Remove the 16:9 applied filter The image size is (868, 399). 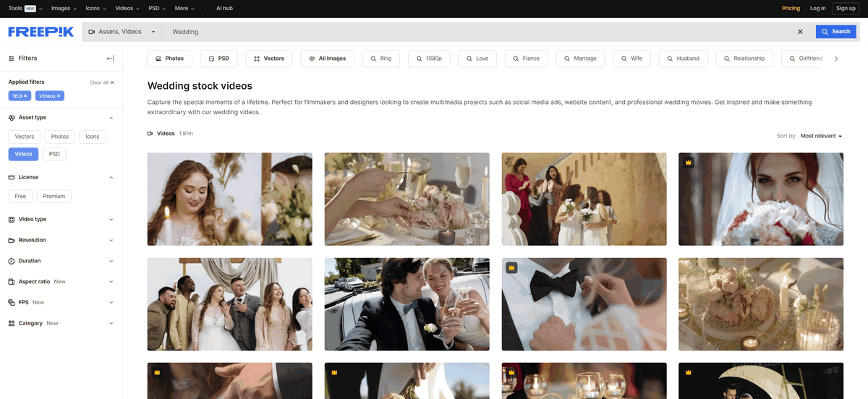25,95
